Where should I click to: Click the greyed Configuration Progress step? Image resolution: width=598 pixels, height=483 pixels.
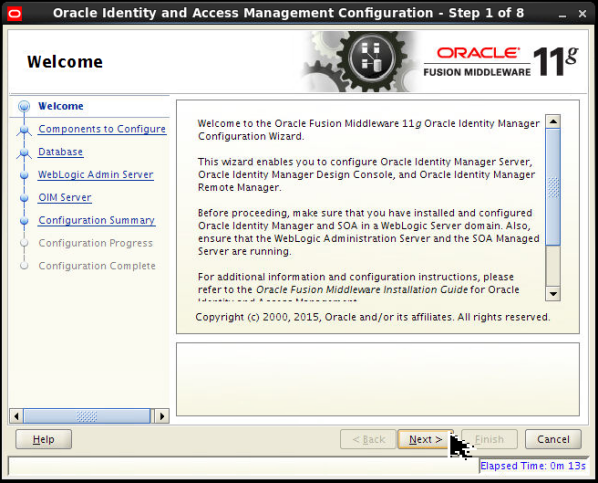tap(95, 243)
